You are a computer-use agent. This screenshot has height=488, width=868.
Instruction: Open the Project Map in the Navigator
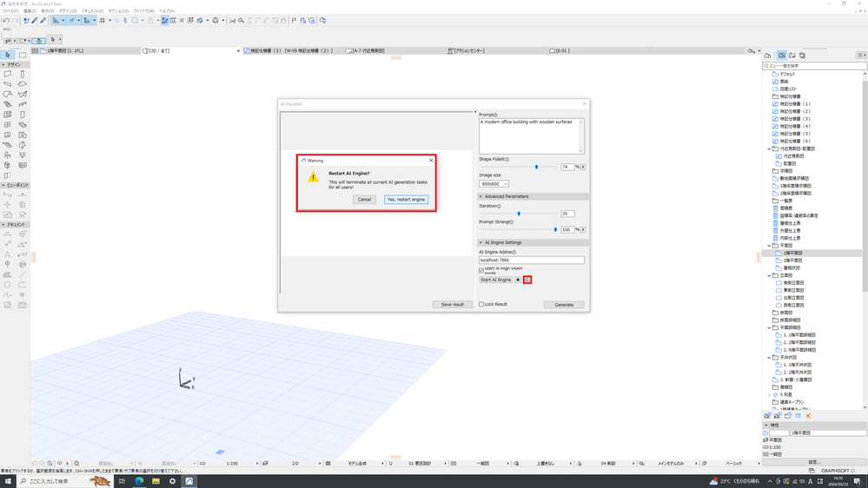(x=768, y=56)
